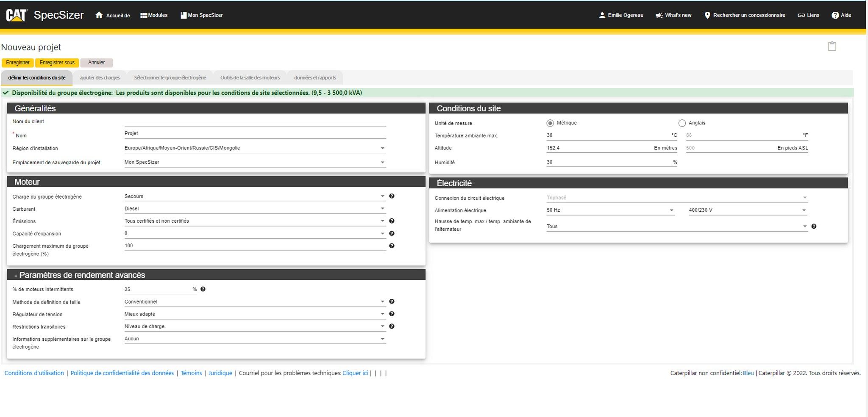Viewport: 868px width, 417px height.
Task: Switch to the ajouter des charges tab
Action: tap(100, 78)
